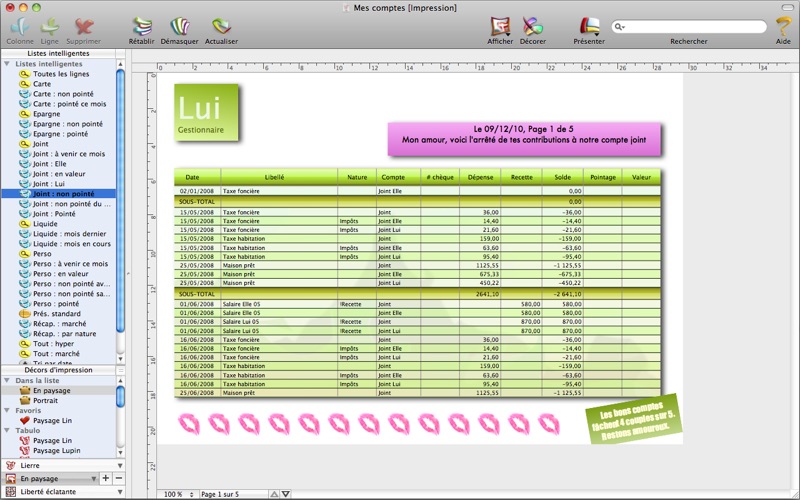The height and width of the screenshot is (500, 800).
Task: Click the 'Dépense' column header
Action: coord(480,178)
